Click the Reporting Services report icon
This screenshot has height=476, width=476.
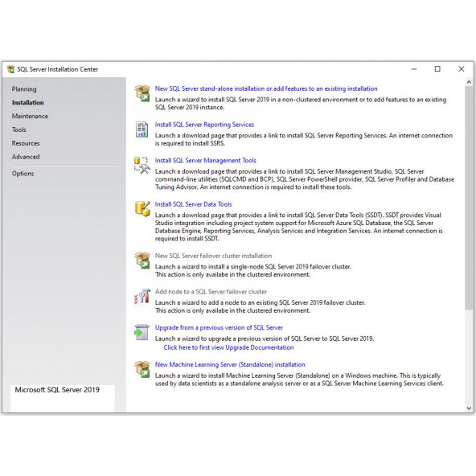click(142, 129)
